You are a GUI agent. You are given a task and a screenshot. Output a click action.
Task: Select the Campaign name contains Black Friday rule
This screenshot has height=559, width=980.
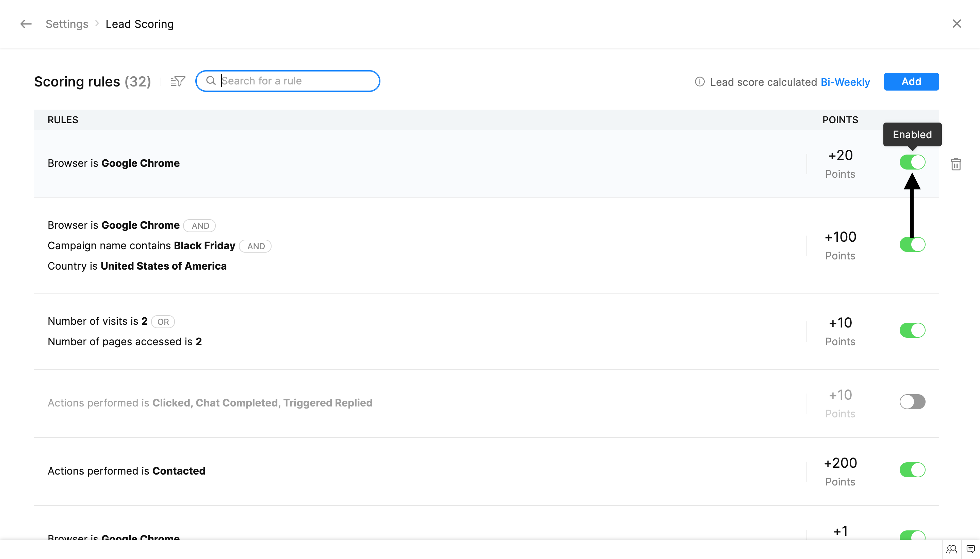point(141,246)
